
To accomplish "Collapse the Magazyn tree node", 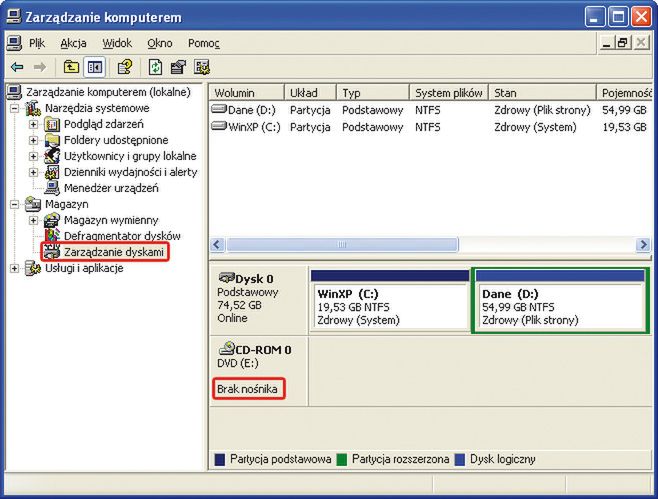I will tap(14, 204).
